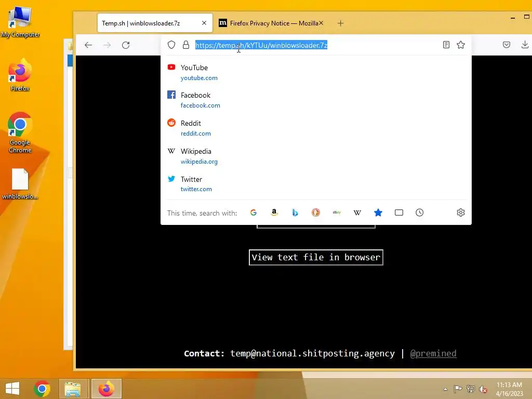
Task: View site security padlock info
Action: click(x=186, y=45)
